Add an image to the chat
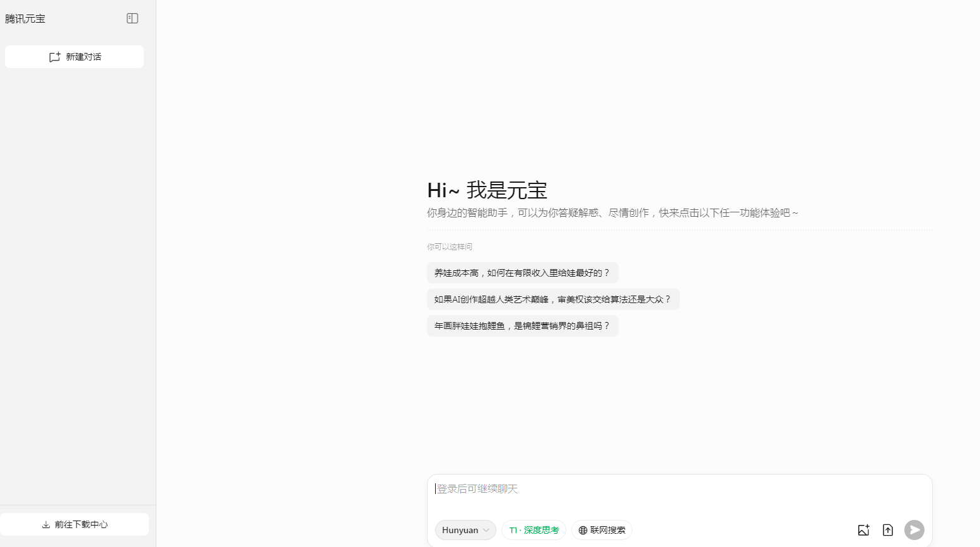The height and width of the screenshot is (547, 980). pos(863,530)
